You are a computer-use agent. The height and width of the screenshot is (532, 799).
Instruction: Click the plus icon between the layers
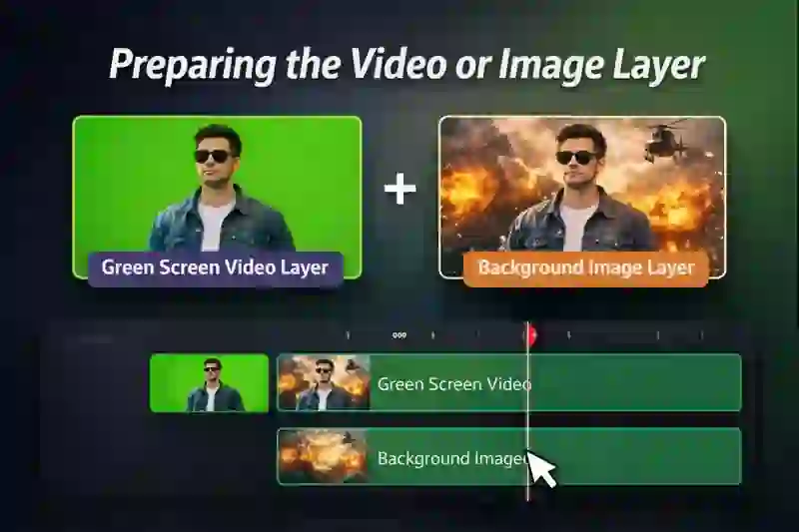tap(400, 189)
